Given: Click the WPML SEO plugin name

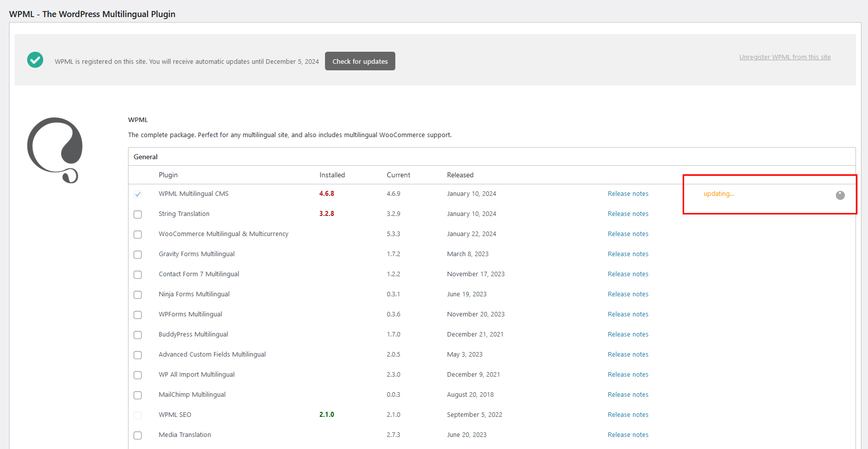Looking at the screenshot, I should pyautogui.click(x=175, y=415).
